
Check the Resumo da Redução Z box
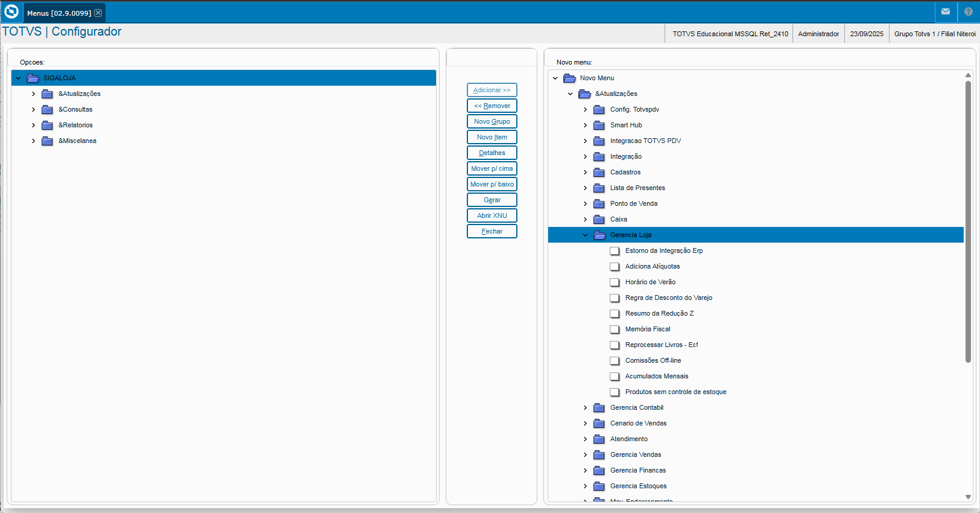(615, 314)
